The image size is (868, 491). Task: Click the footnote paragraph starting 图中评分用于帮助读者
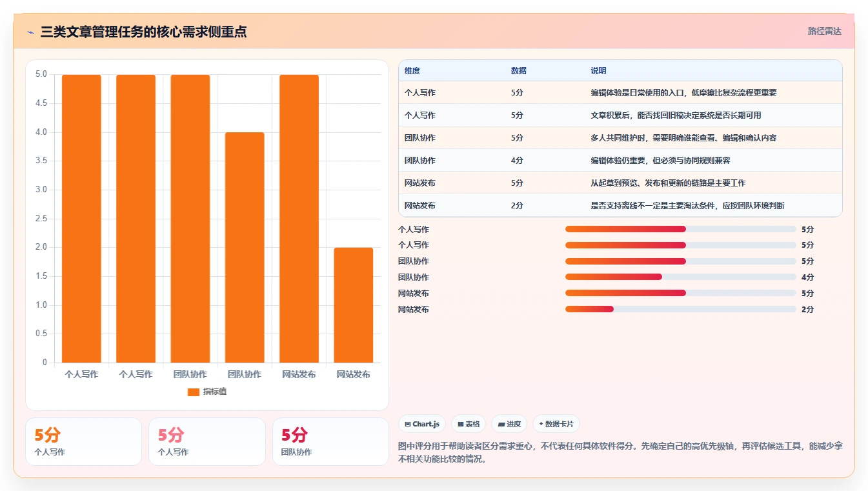coord(620,452)
